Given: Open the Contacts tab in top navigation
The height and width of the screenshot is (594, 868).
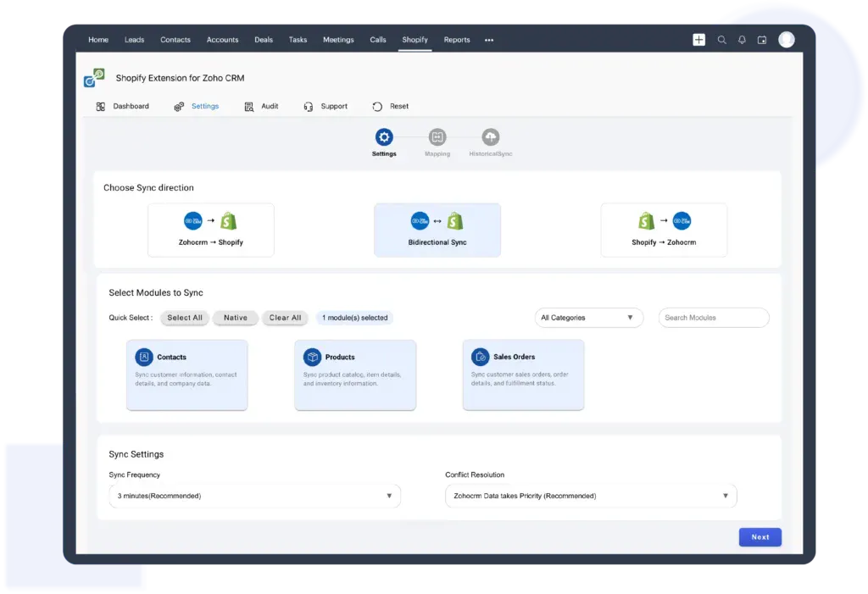Looking at the screenshot, I should [175, 40].
